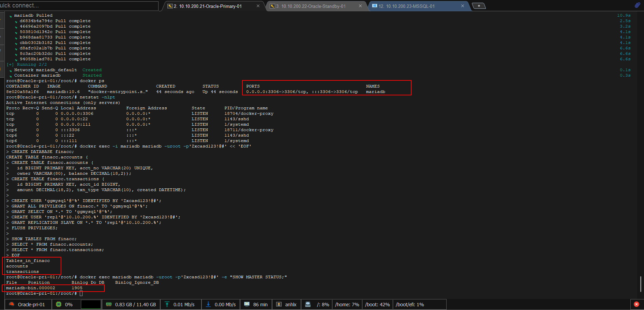
Task: Click the 0% CPU usage value
Action: tap(69, 305)
